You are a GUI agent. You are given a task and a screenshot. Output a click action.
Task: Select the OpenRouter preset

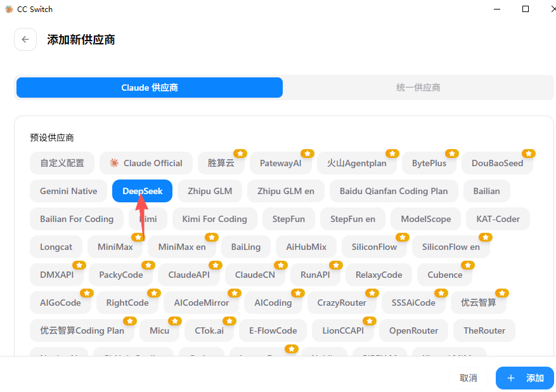click(x=413, y=330)
